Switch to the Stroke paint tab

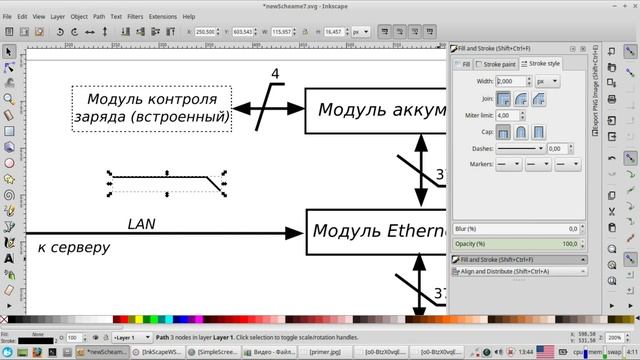(495, 64)
